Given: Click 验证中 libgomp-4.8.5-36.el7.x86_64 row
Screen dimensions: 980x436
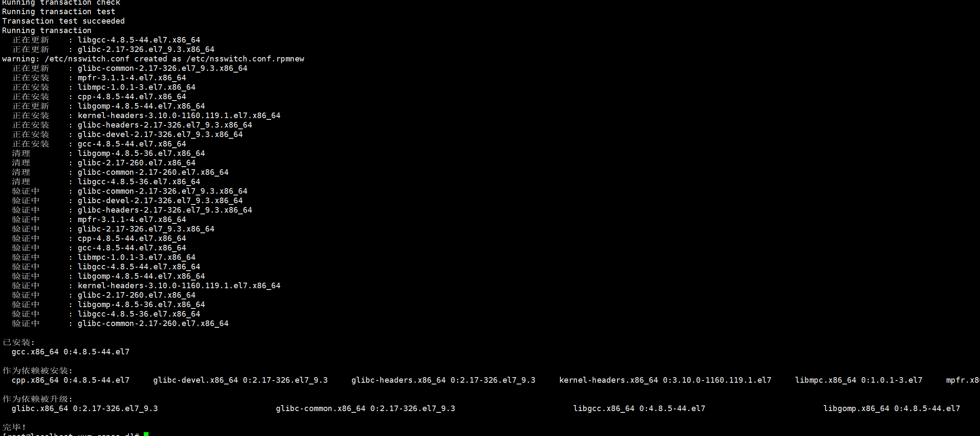Looking at the screenshot, I should [109, 305].
